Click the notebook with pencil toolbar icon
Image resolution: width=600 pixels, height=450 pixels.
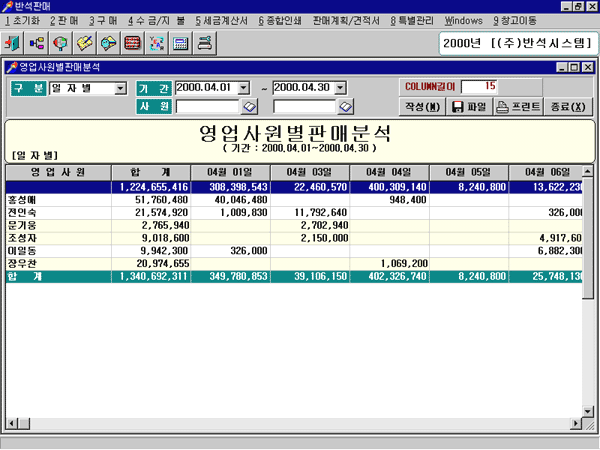tap(85, 43)
